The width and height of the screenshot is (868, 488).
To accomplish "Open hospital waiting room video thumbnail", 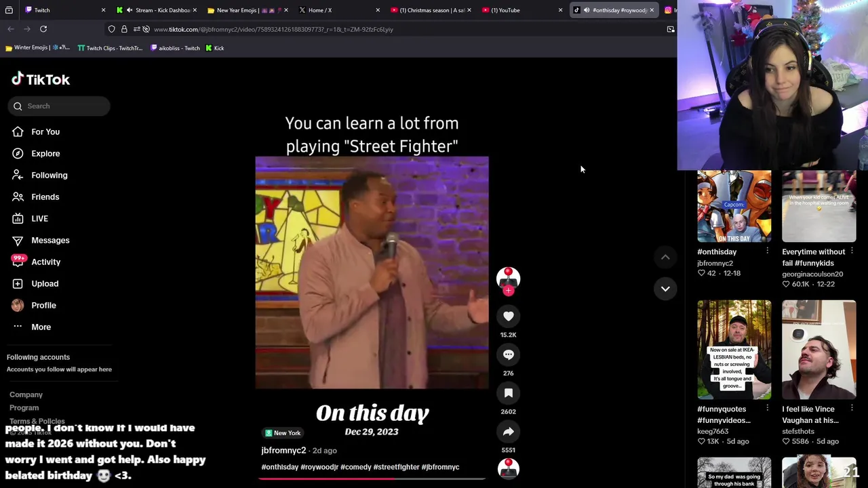I will (x=819, y=207).
